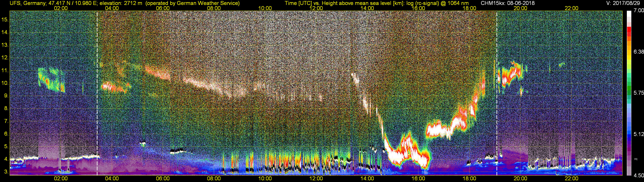
Task: Click the 04:00 label on the top time axis
Action: (x=112, y=8)
